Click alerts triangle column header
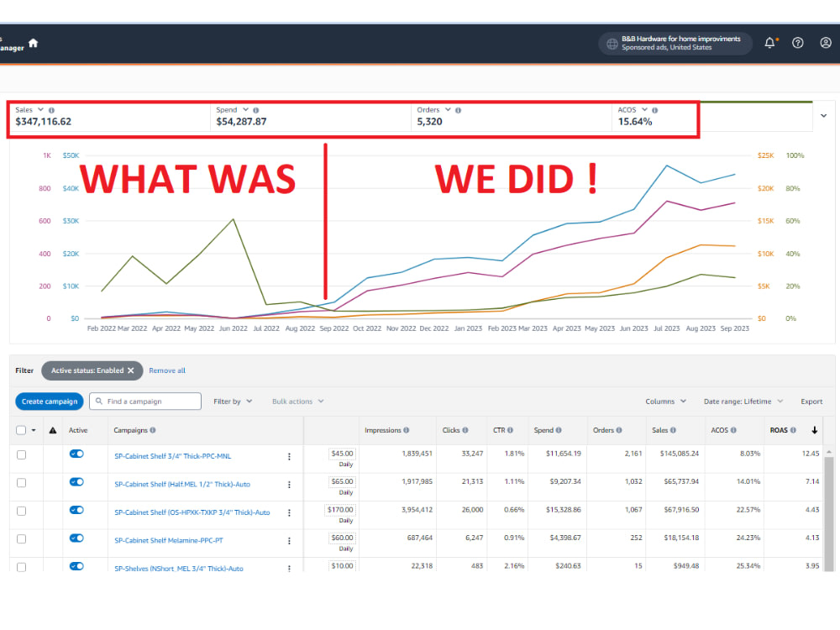The height and width of the screenshot is (630, 840). [52, 430]
